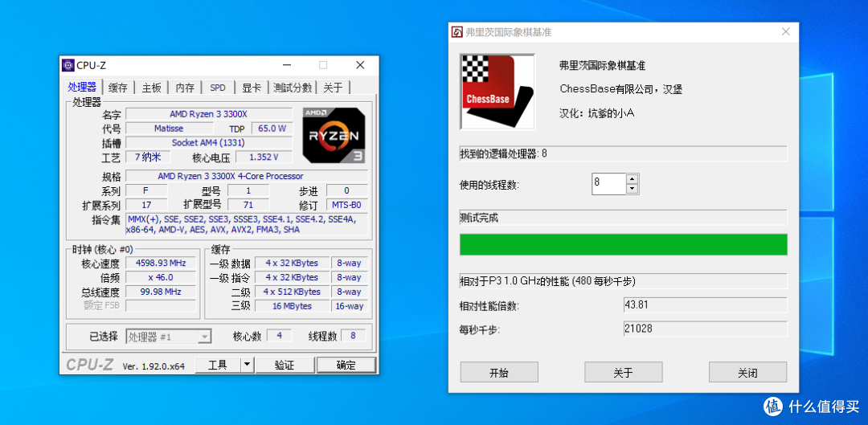
Task: Click the 测试完成 status field
Action: click(624, 218)
